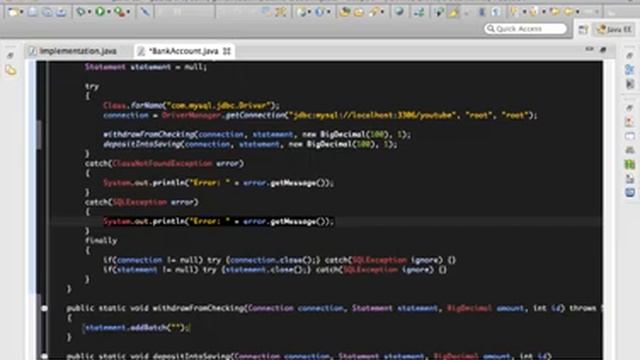Open the Task List icon in right sidebar
The width and height of the screenshot is (640, 360).
pyautogui.click(x=630, y=84)
